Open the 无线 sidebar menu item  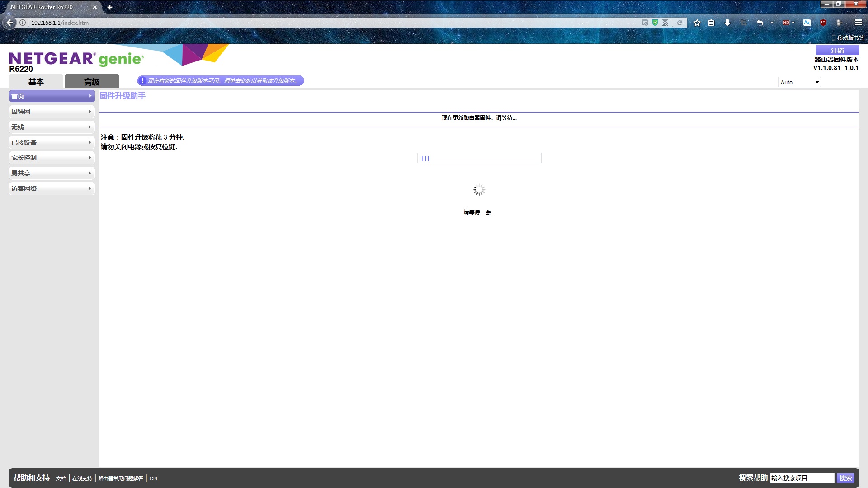click(52, 127)
